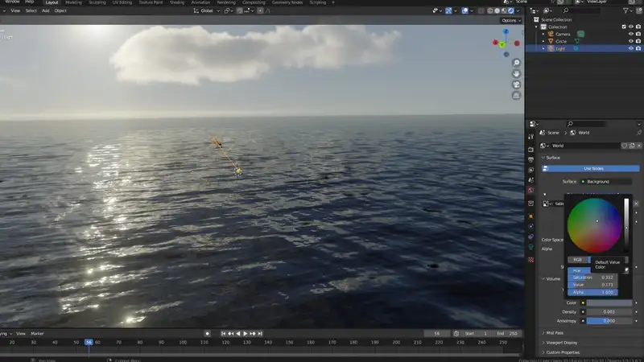Hide the Light object with eye icon
This screenshot has width=644, height=362.
(633, 48)
